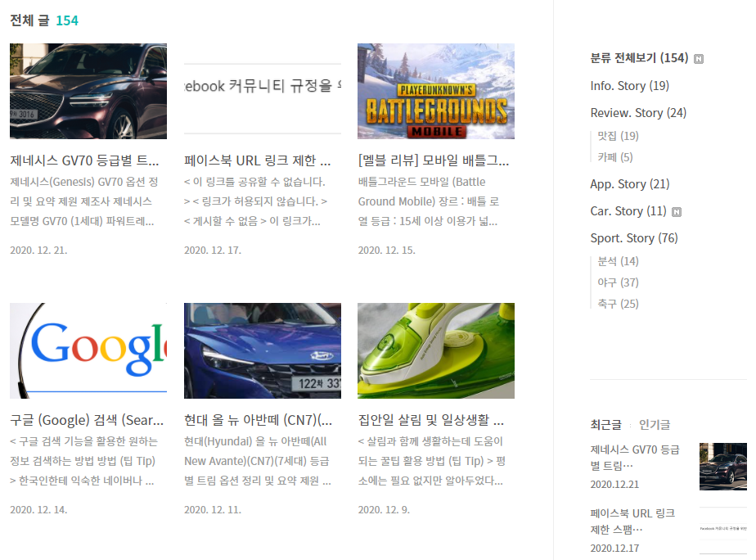756x560 pixels.
Task: Select the 축구 (25) subcategory
Action: 618,304
